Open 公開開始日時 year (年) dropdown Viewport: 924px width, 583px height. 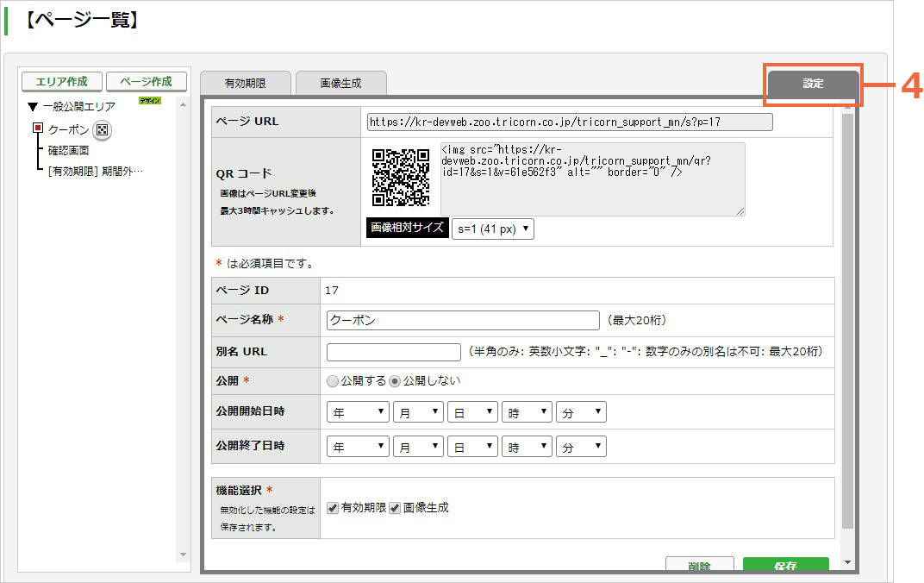358,412
